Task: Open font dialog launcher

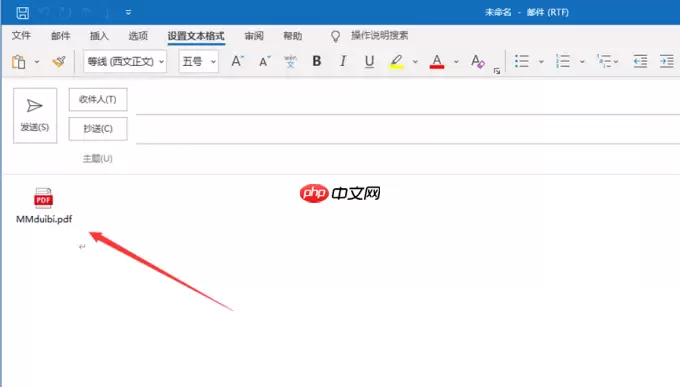Action: (x=497, y=71)
